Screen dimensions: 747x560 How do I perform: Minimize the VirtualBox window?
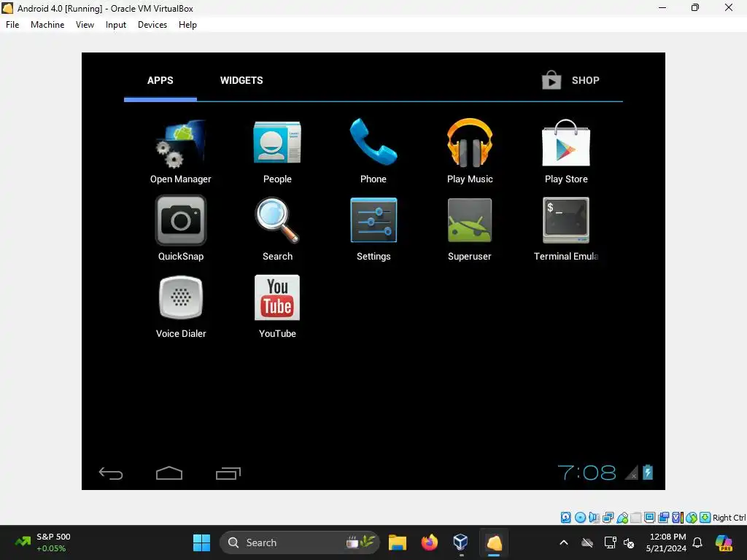[x=662, y=7]
